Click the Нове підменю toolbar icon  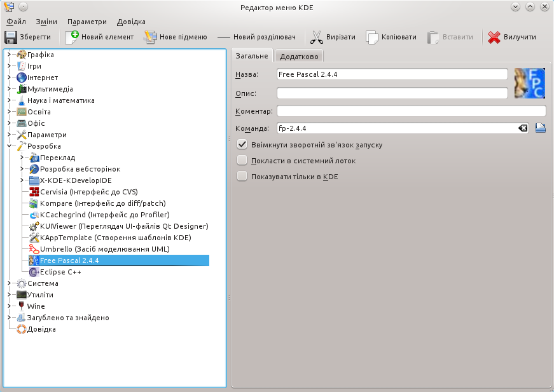click(151, 37)
